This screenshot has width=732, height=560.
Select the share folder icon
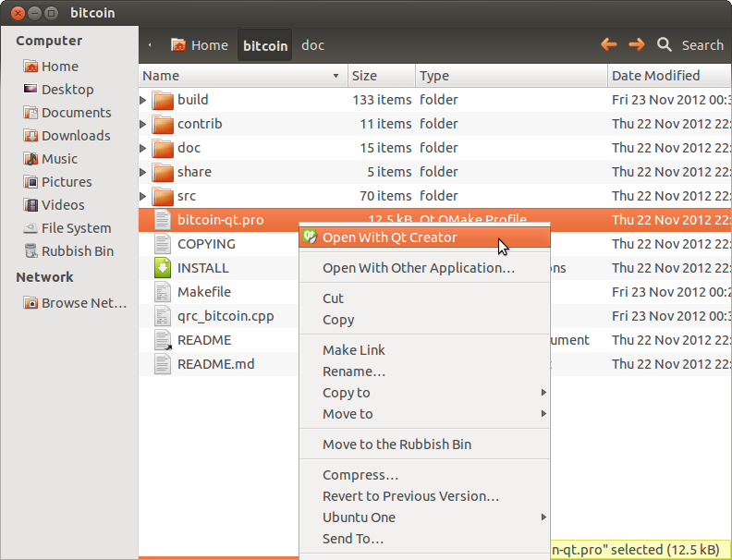pyautogui.click(x=163, y=172)
